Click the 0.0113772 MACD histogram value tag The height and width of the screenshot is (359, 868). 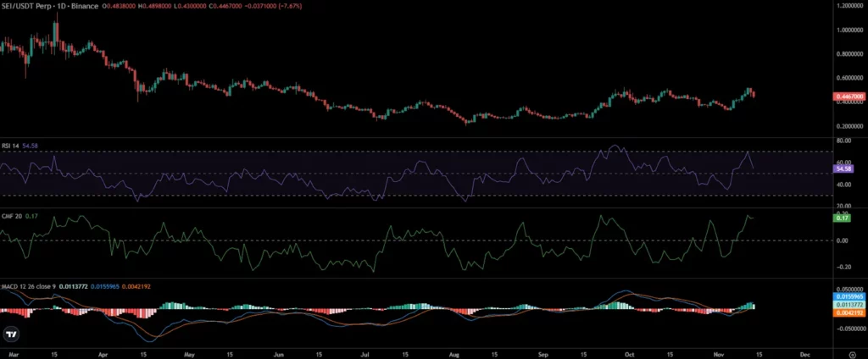pyautogui.click(x=849, y=305)
